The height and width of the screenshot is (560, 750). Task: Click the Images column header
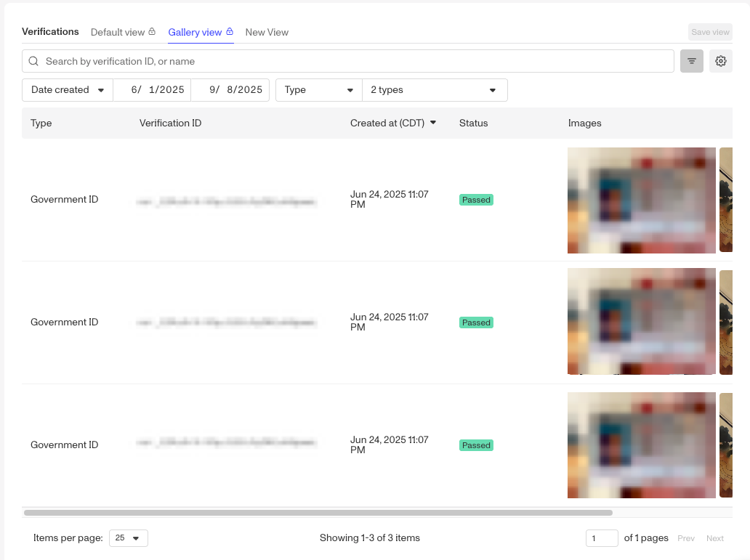(584, 123)
